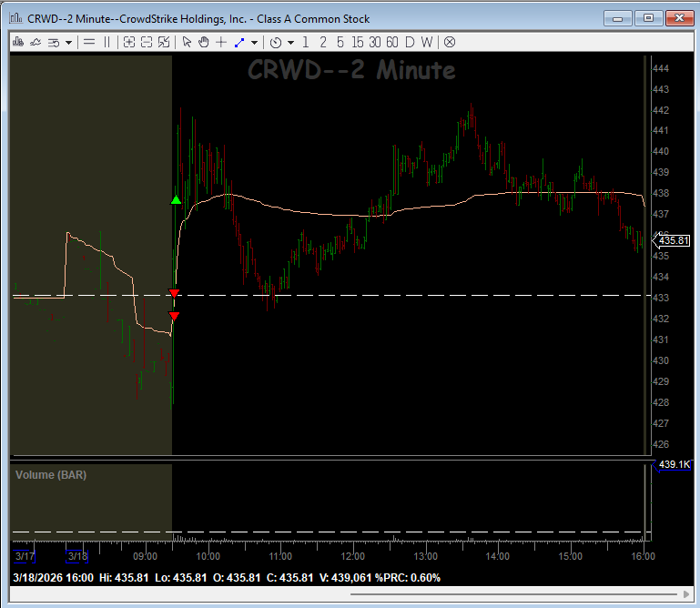
Task: Click the circled X clear icon
Action: [450, 42]
